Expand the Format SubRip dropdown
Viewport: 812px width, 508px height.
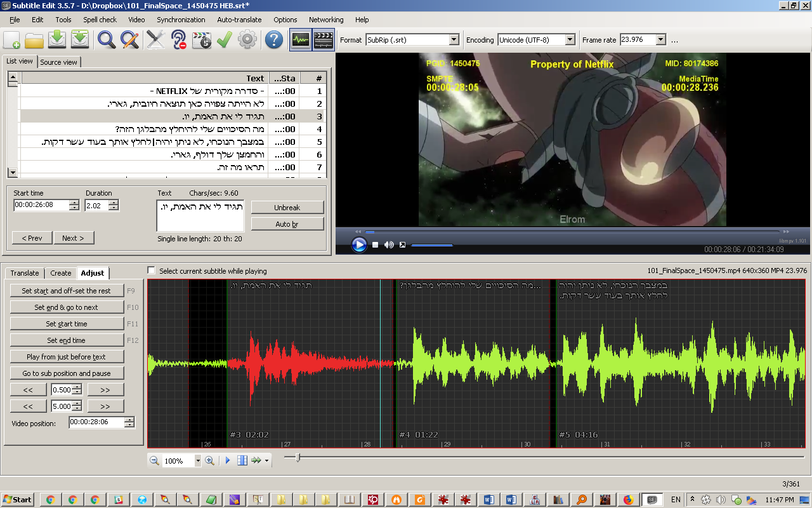[454, 39]
